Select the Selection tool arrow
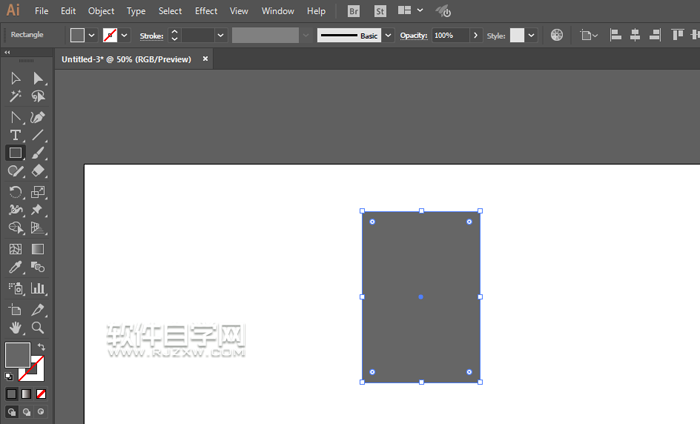Image resolution: width=700 pixels, height=424 pixels. [x=16, y=78]
